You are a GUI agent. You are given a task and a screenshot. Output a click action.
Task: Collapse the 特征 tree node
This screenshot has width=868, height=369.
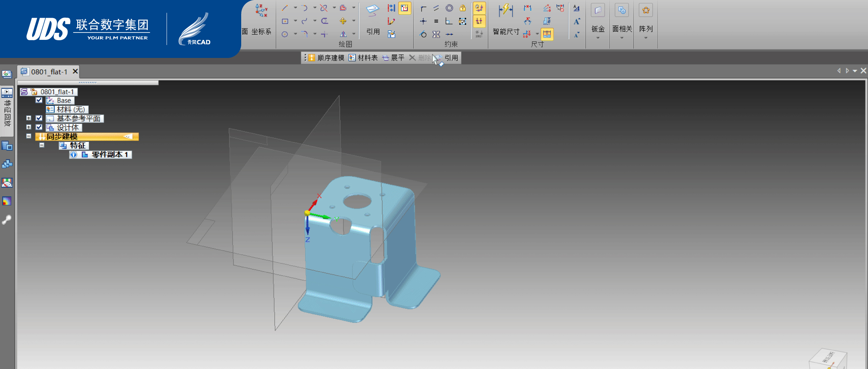click(x=42, y=145)
